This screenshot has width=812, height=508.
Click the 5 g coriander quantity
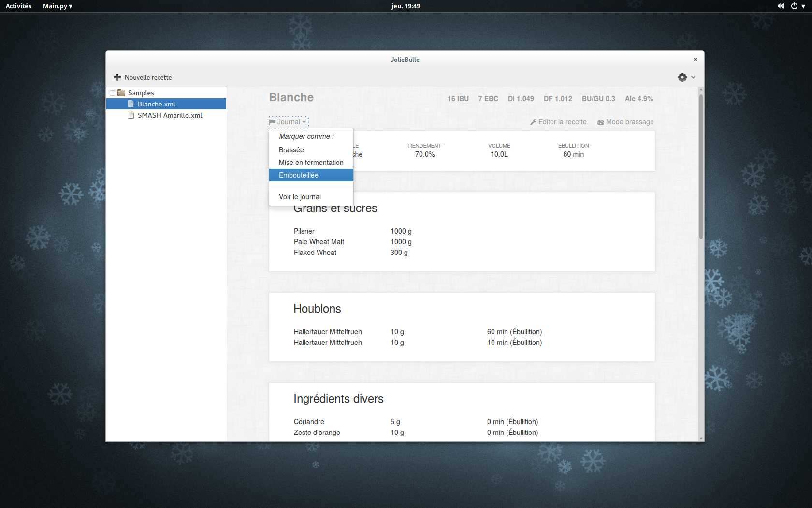click(395, 422)
